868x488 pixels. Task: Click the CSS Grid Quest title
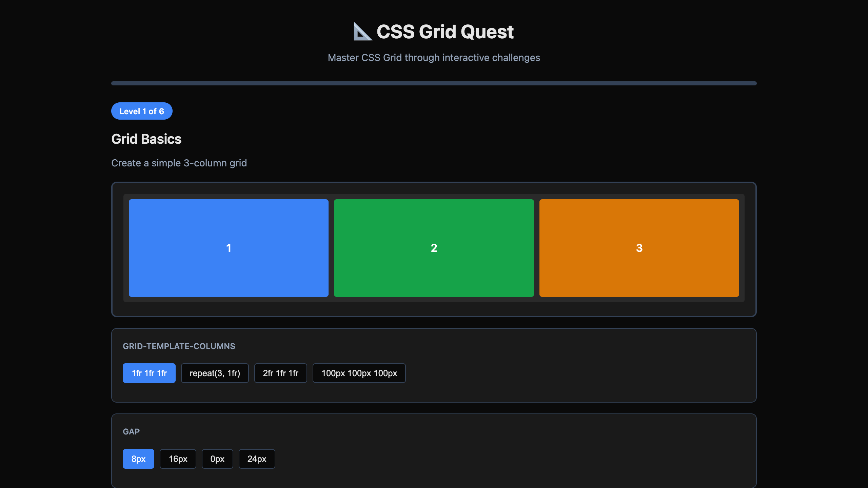445,32
